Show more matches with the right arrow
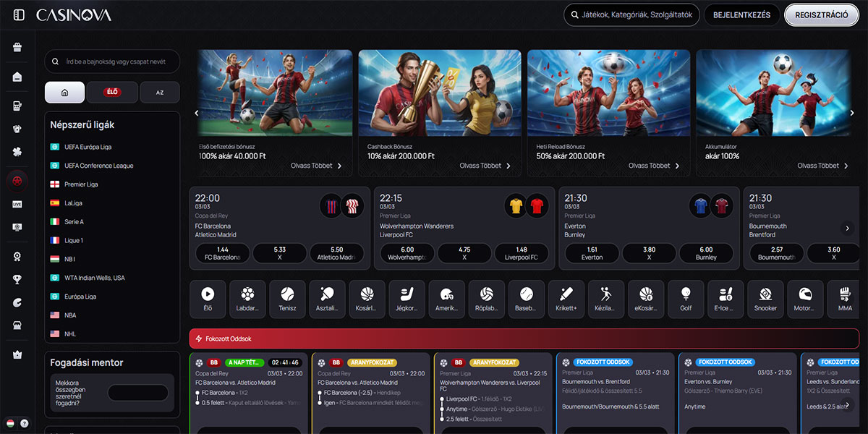 (x=848, y=228)
